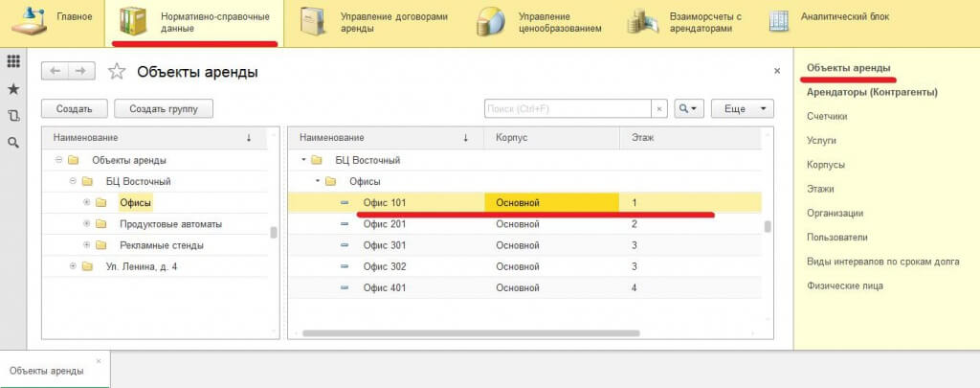Click the right list vertical scrollbar thumb

tap(768, 226)
